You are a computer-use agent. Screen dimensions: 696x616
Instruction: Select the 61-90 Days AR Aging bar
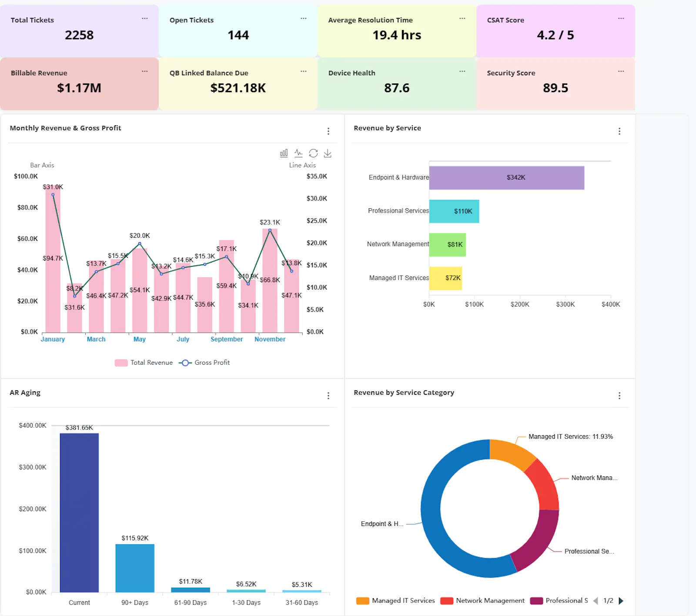click(x=191, y=590)
